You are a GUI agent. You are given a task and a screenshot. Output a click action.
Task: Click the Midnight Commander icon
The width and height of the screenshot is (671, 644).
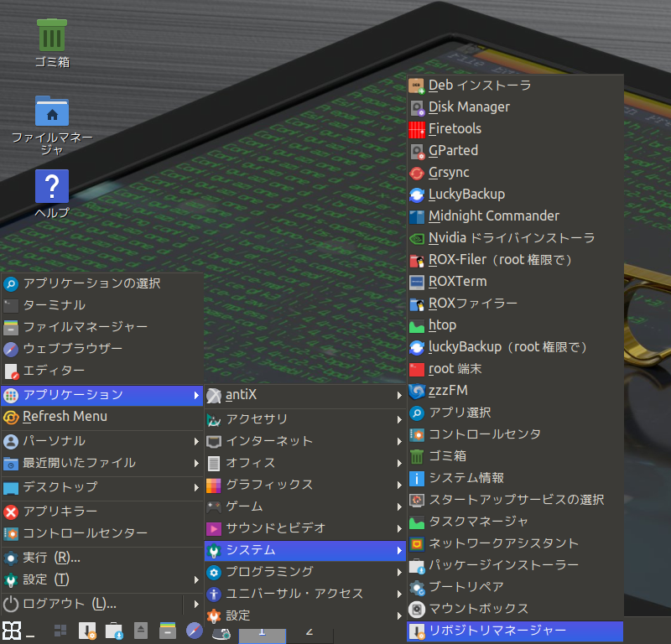pyautogui.click(x=416, y=216)
